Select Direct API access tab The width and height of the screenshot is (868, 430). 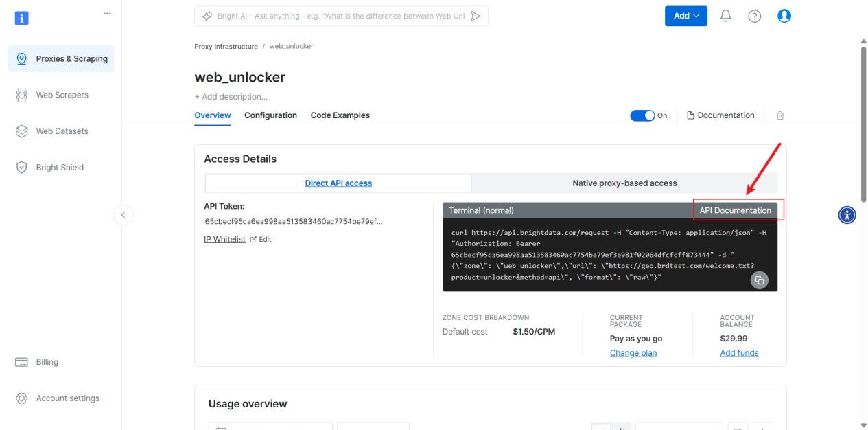pos(338,183)
